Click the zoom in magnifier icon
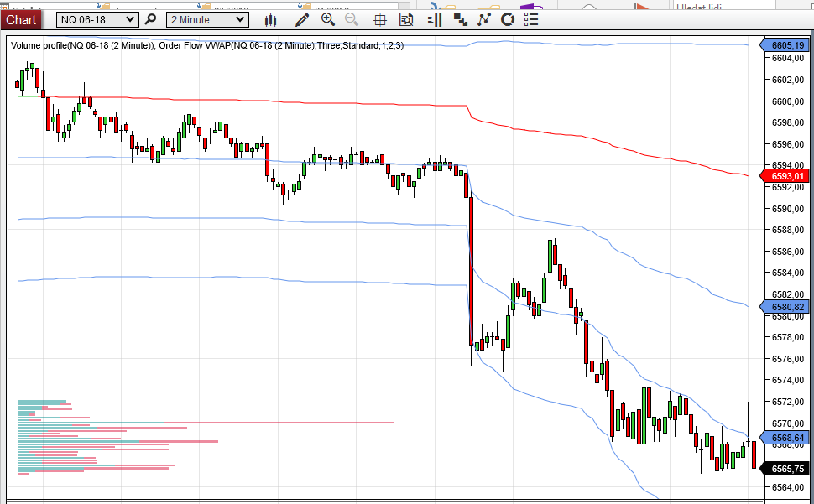 click(327, 19)
